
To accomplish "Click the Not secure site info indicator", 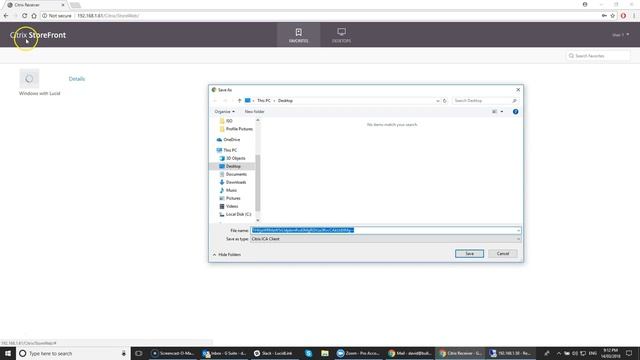I will click(57, 16).
